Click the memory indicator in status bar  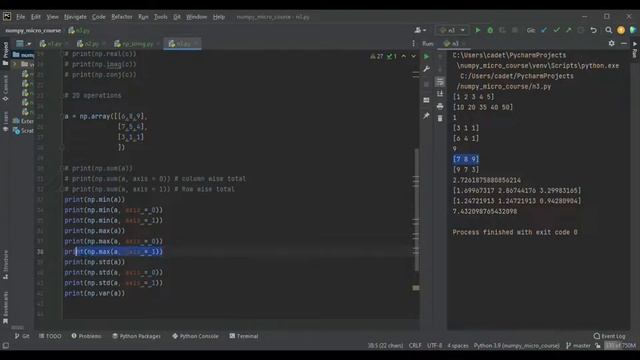pos(620,346)
